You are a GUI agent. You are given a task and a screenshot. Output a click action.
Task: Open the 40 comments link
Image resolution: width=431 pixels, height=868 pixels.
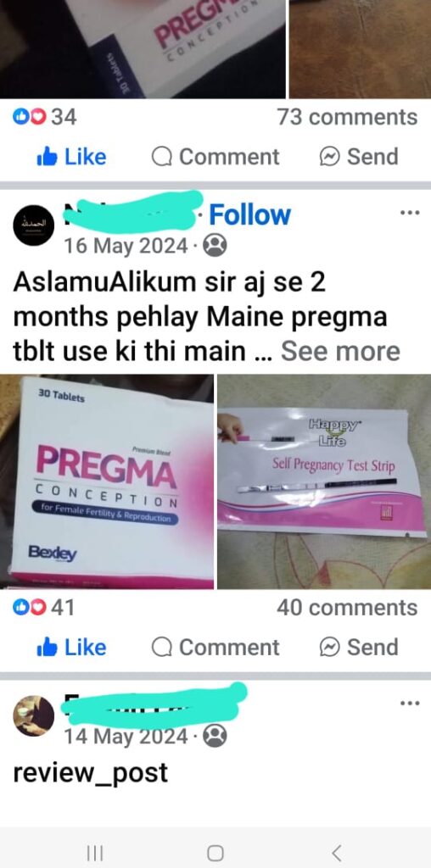347,607
